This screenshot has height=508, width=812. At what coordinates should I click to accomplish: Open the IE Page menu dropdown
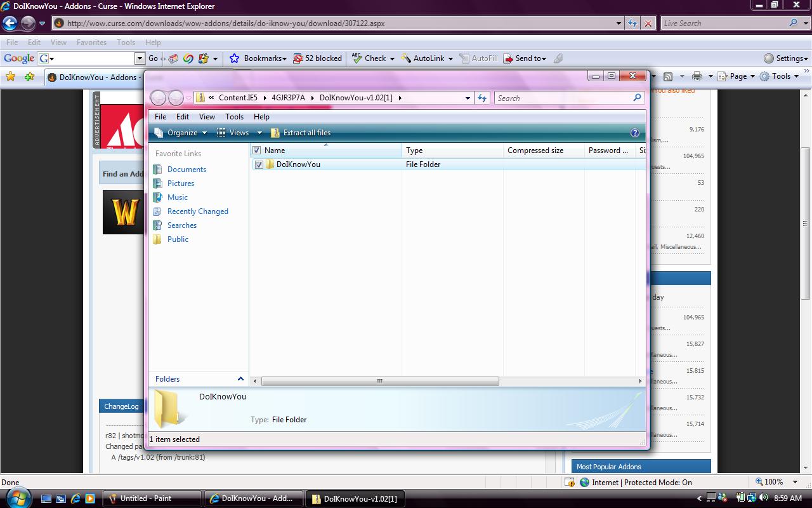(736, 76)
